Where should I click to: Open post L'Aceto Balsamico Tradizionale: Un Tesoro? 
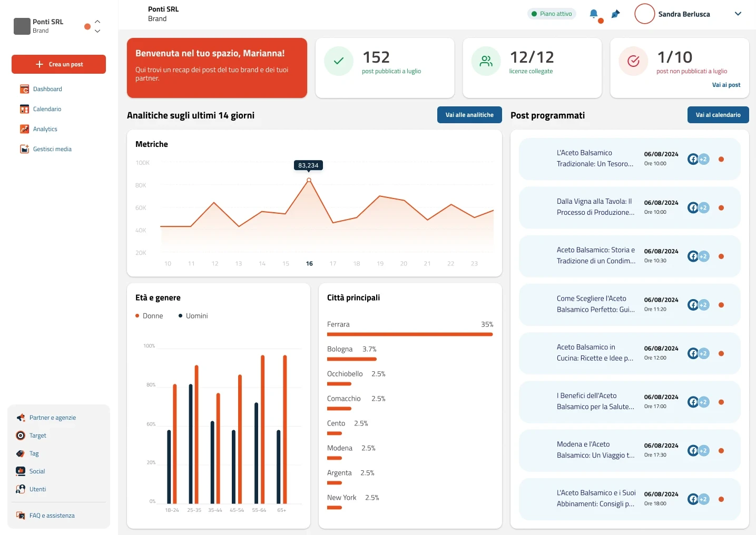[630, 159]
